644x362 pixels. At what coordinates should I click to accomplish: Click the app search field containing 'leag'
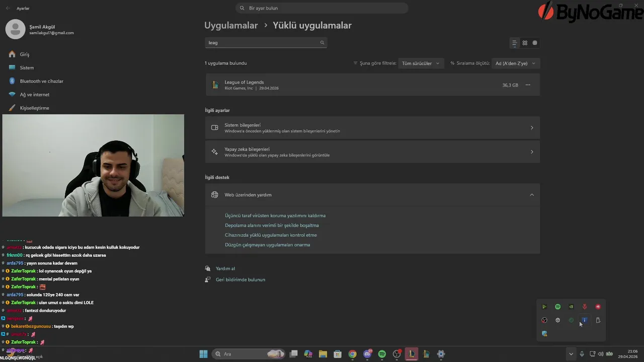coord(266,43)
